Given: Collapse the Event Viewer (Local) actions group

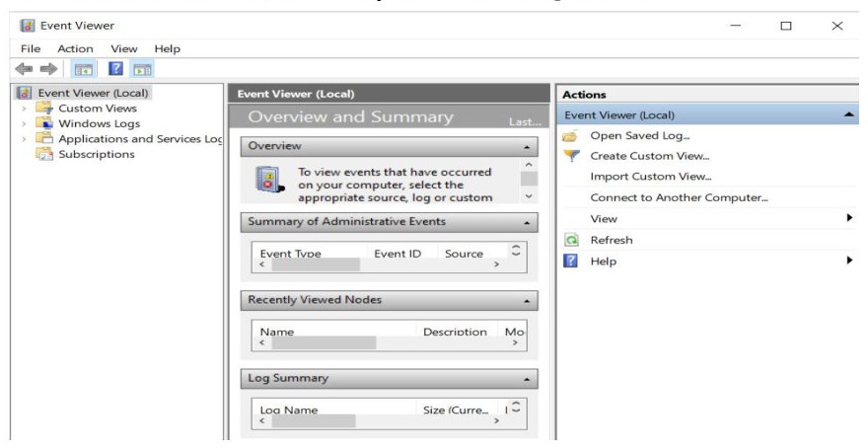Looking at the screenshot, I should click(848, 114).
